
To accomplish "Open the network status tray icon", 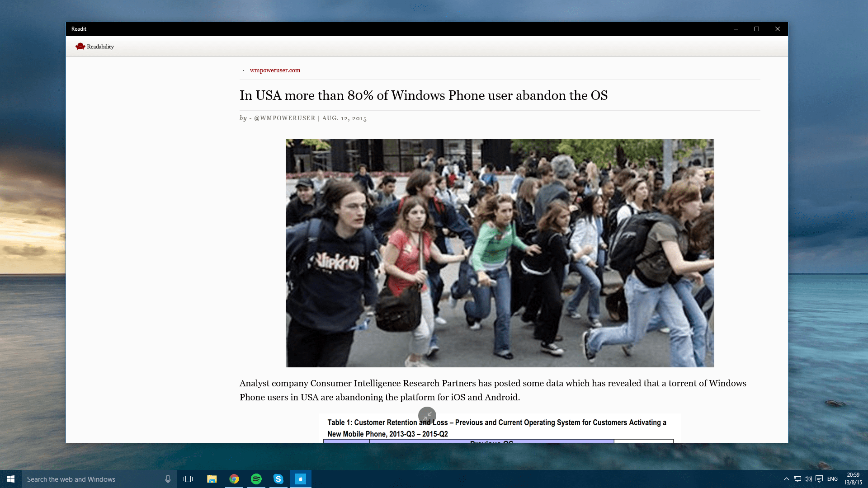I will point(797,479).
